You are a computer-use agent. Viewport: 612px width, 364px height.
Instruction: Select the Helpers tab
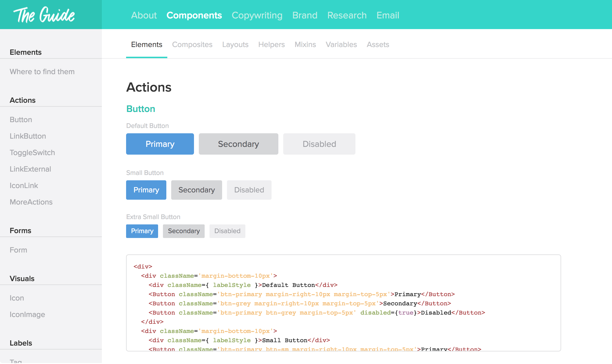(x=271, y=45)
